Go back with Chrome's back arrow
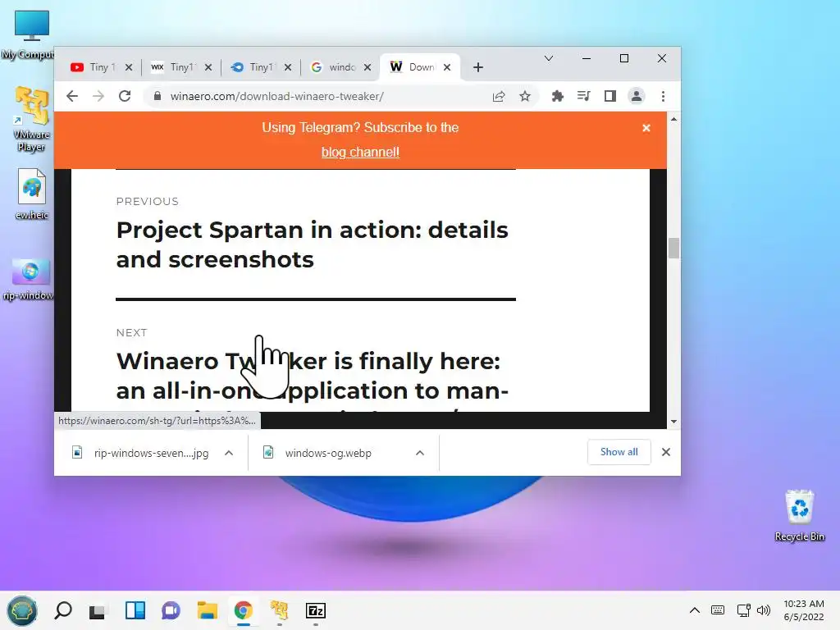 pyautogui.click(x=72, y=97)
